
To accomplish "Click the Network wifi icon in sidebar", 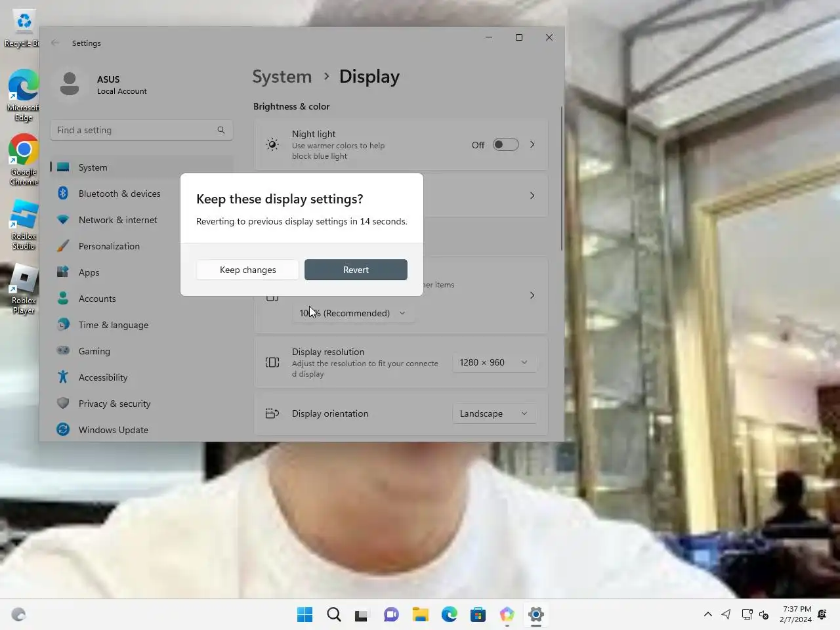I will (x=63, y=220).
